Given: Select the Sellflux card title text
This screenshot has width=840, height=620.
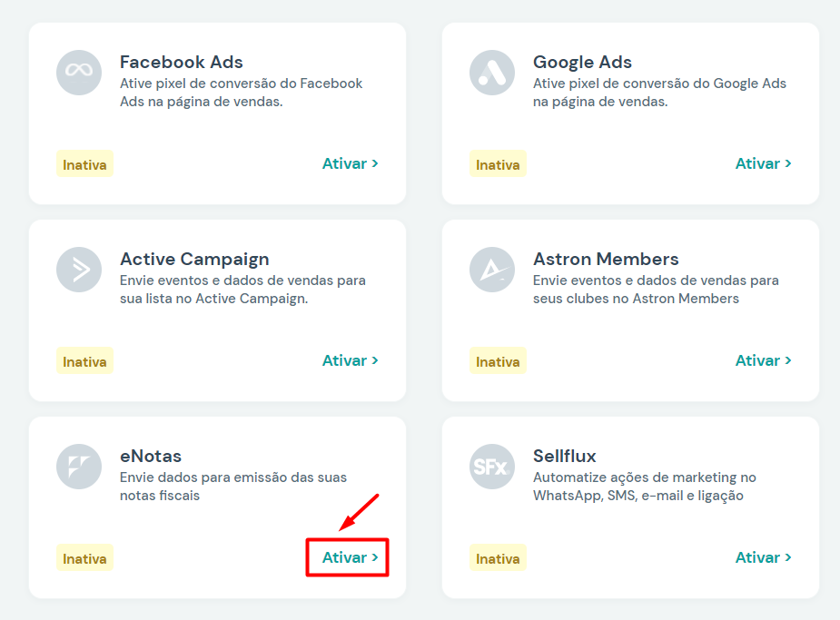Looking at the screenshot, I should point(564,457).
